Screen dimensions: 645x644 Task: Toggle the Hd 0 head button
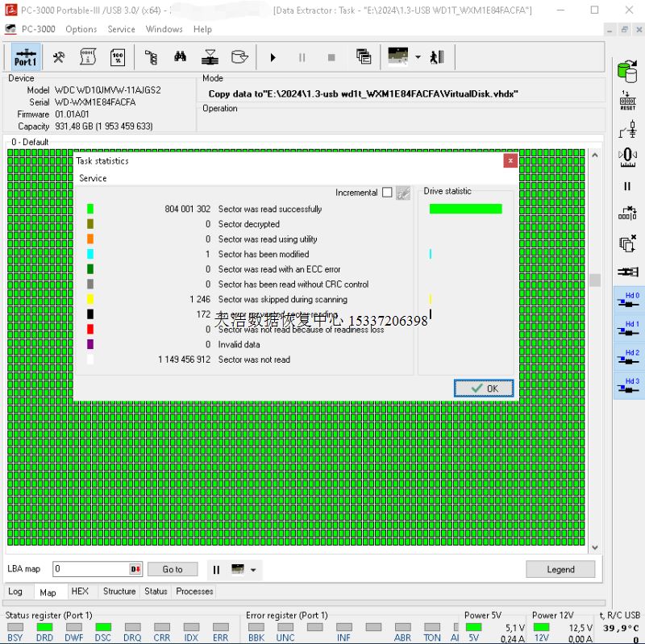(x=628, y=301)
